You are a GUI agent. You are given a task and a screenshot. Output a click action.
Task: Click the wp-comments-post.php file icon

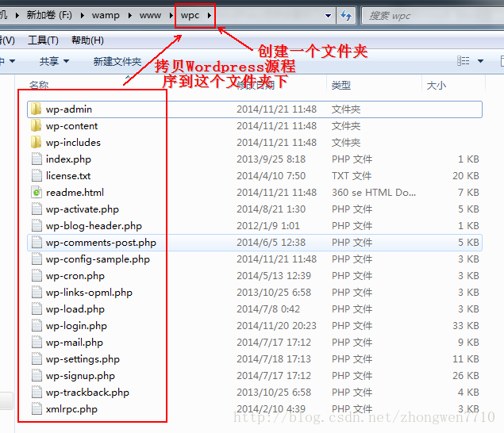tap(37, 243)
